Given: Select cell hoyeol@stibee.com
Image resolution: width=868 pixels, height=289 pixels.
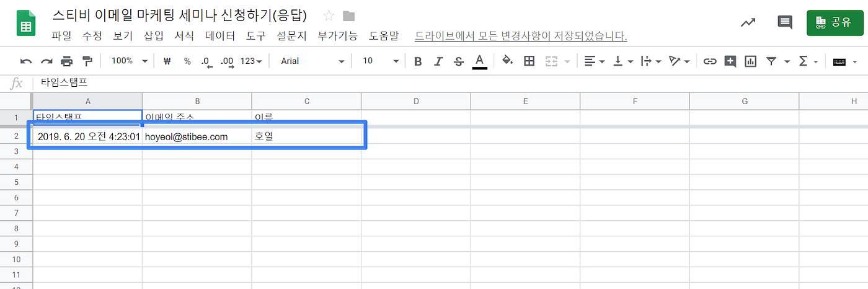Looking at the screenshot, I should tap(197, 136).
